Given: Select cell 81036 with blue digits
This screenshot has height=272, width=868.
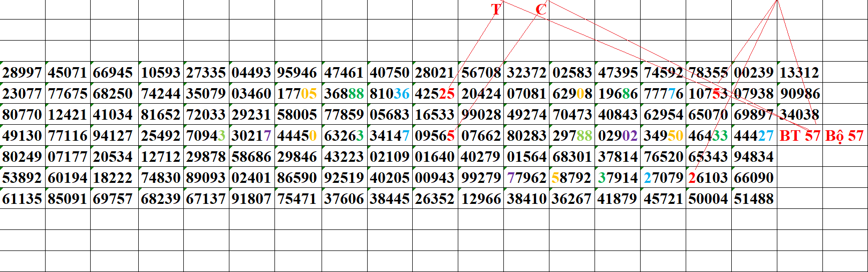Looking at the screenshot, I should coord(389,94).
